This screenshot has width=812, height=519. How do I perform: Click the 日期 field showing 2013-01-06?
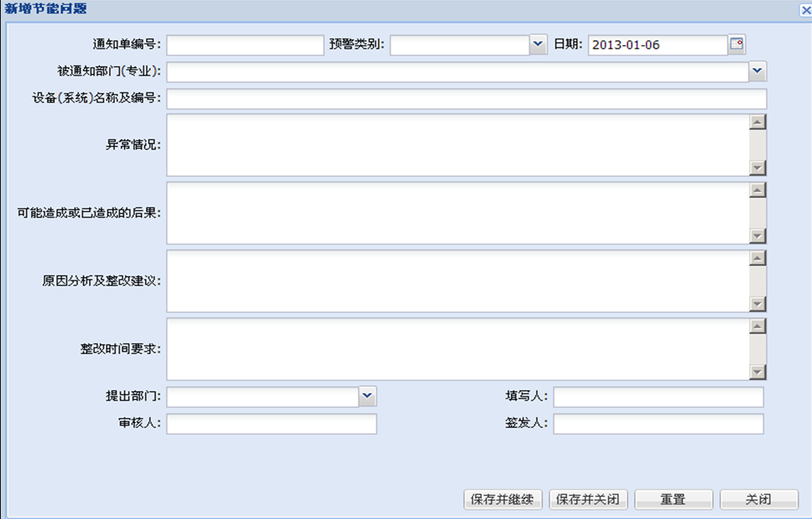656,45
